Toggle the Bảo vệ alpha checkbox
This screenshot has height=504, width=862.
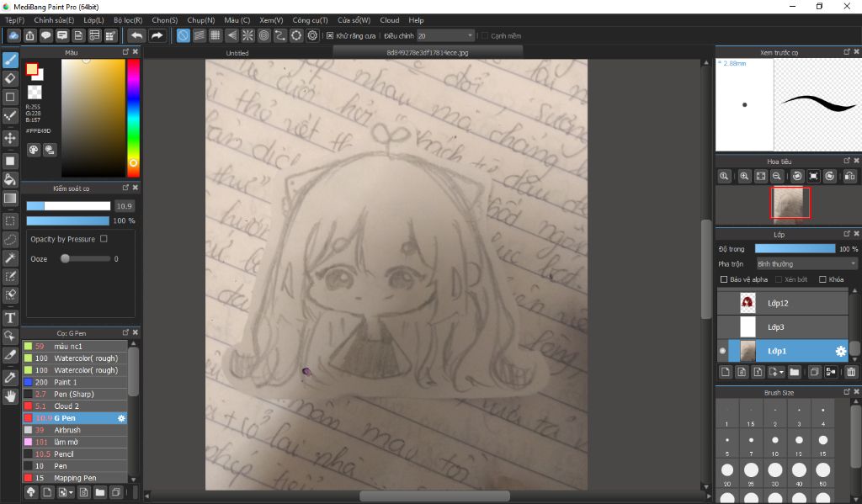pyautogui.click(x=724, y=279)
